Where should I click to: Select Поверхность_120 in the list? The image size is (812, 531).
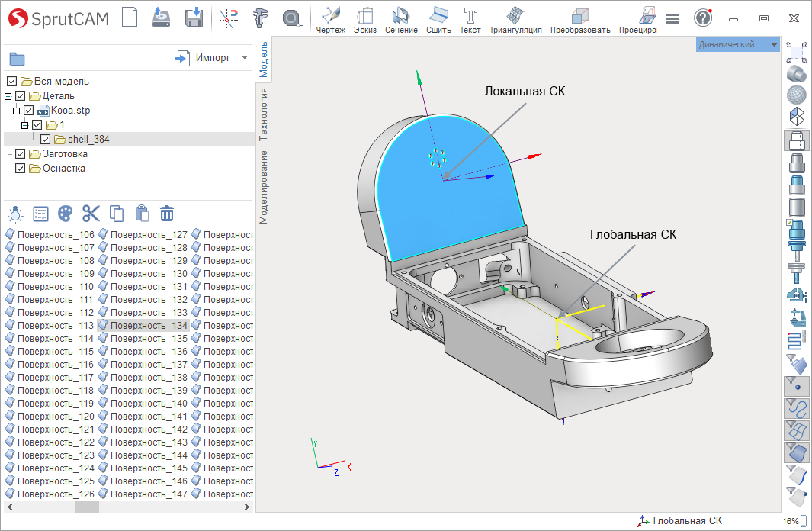(x=50, y=416)
